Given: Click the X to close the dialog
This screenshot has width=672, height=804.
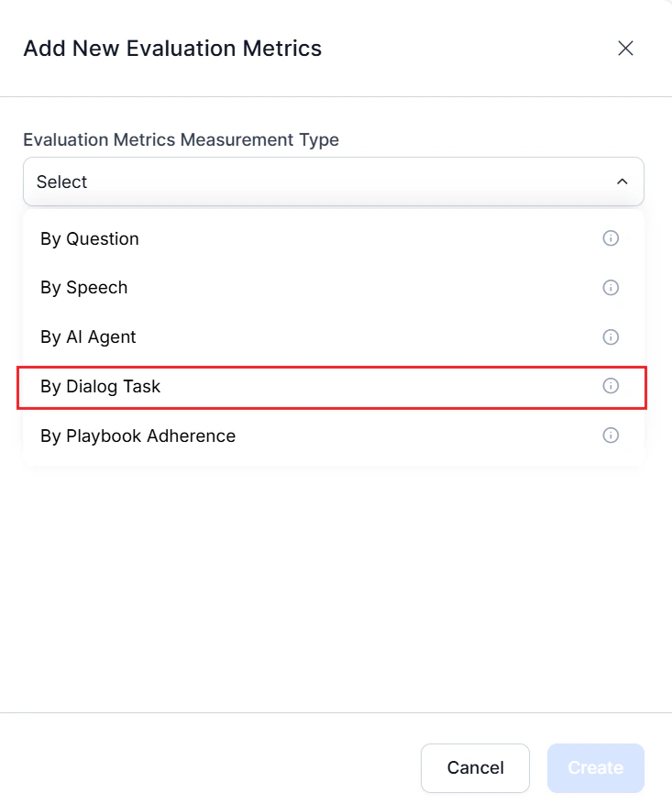Looking at the screenshot, I should click(x=625, y=49).
